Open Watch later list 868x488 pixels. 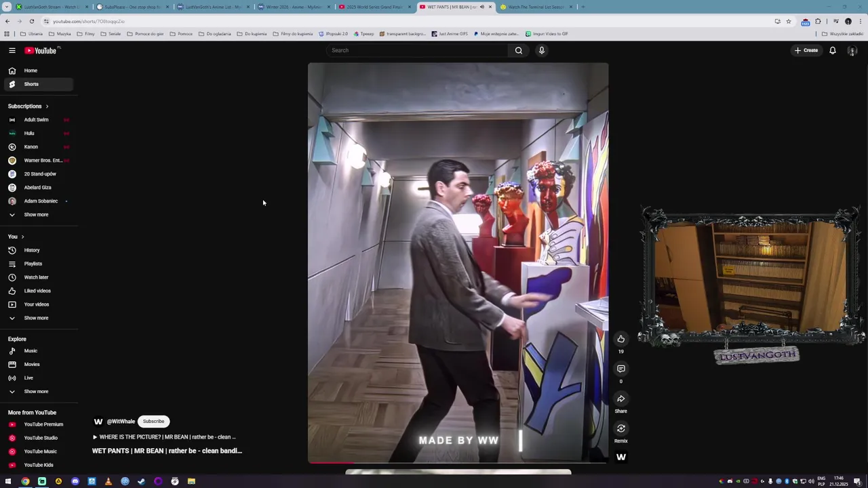coord(39,277)
